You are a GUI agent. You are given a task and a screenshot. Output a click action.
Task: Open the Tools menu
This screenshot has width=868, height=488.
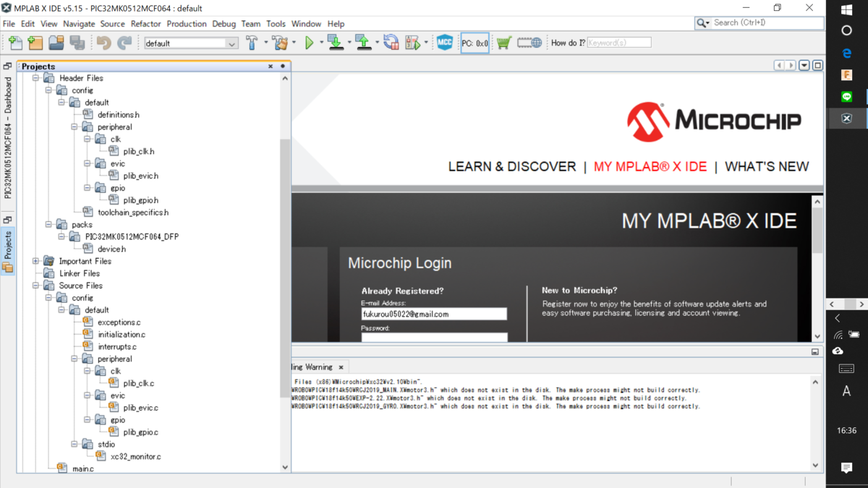276,24
